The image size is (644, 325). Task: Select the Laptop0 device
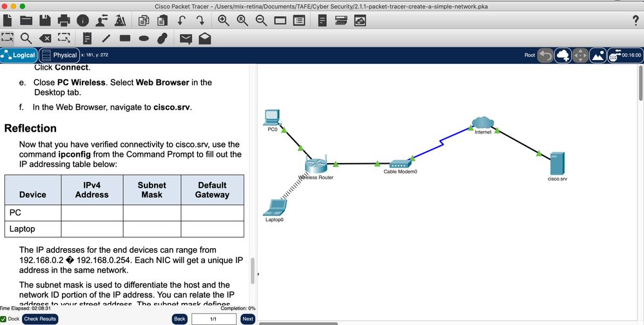pos(275,208)
